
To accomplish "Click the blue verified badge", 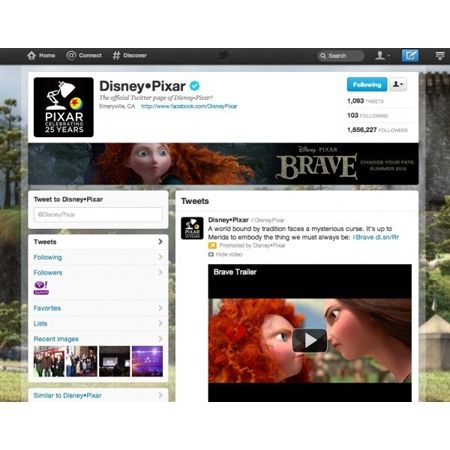I will (195, 86).
